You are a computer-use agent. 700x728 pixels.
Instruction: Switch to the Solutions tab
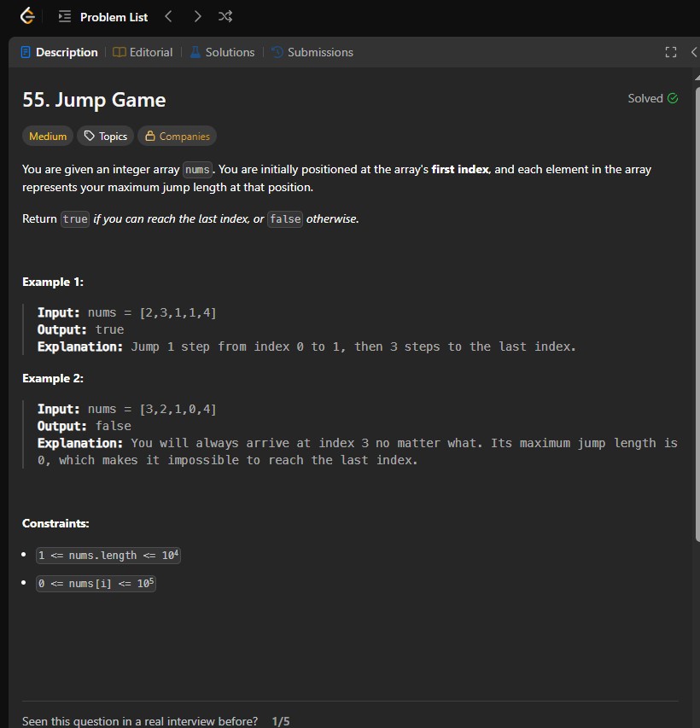click(x=222, y=53)
